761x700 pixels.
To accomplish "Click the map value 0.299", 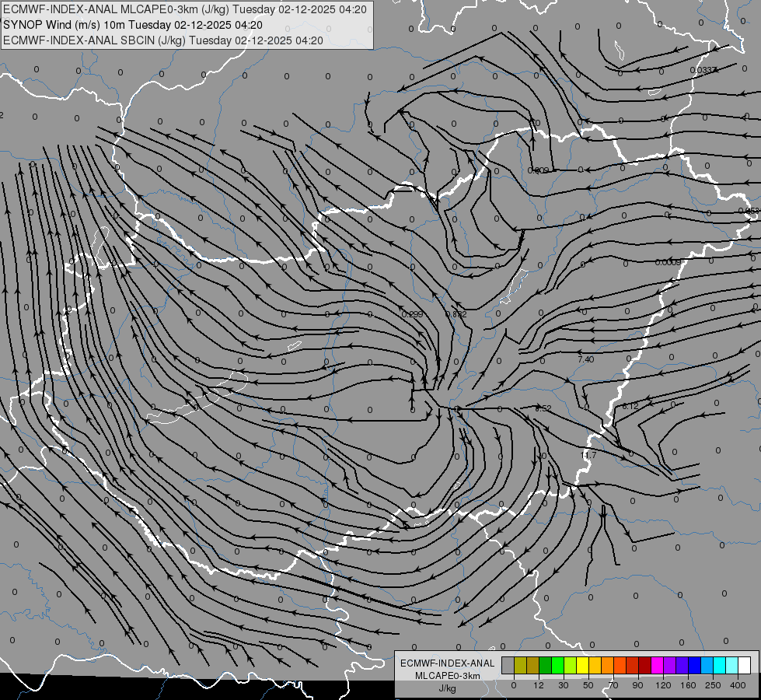I will 412,314.
